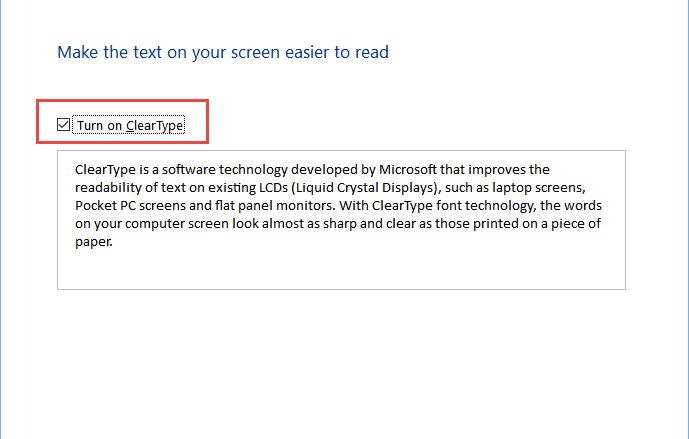Click the word 'LCDs' in the description
This screenshot has width=689, height=439.
[273, 188]
